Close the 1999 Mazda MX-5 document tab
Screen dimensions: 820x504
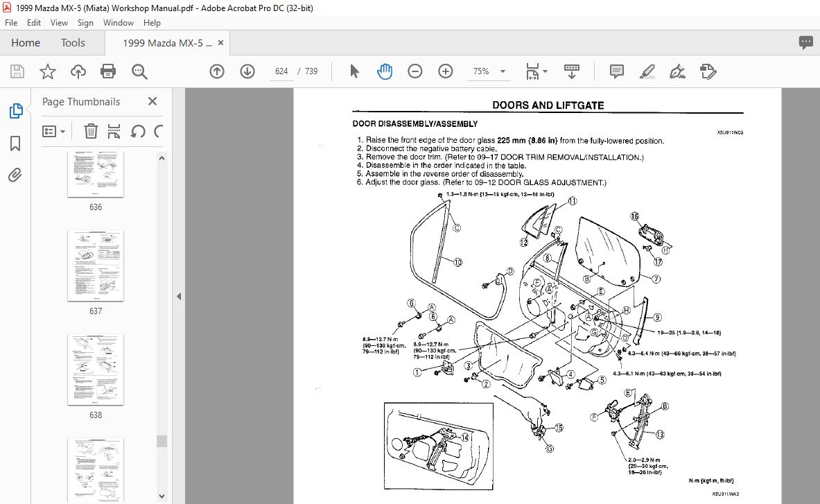pos(220,43)
